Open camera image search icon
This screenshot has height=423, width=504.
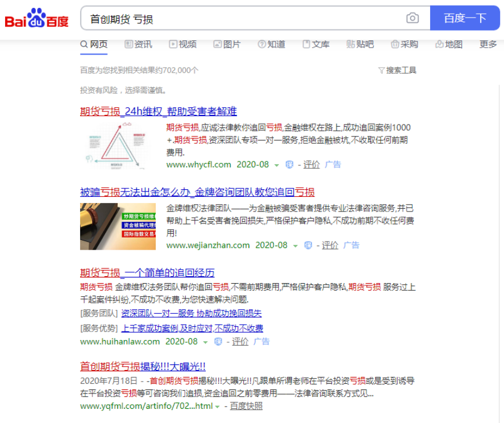[413, 18]
